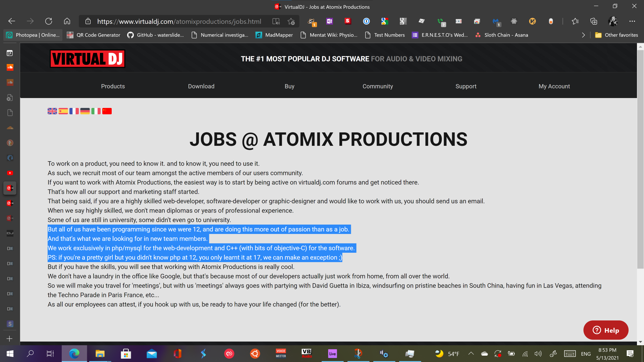Go to the browser home page
The width and height of the screenshot is (644, 362).
point(67,21)
